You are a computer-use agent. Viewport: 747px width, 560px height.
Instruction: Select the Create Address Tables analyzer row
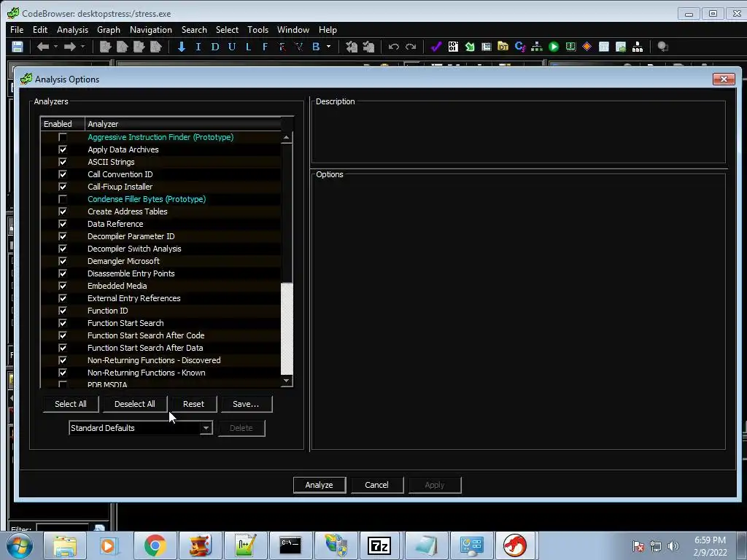click(x=160, y=211)
